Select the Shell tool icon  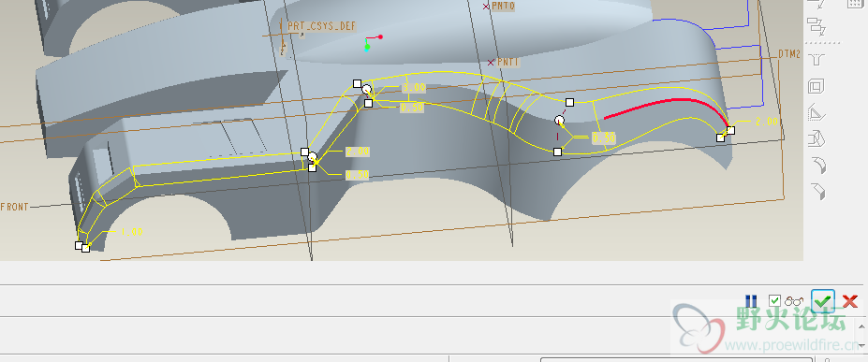[817, 86]
